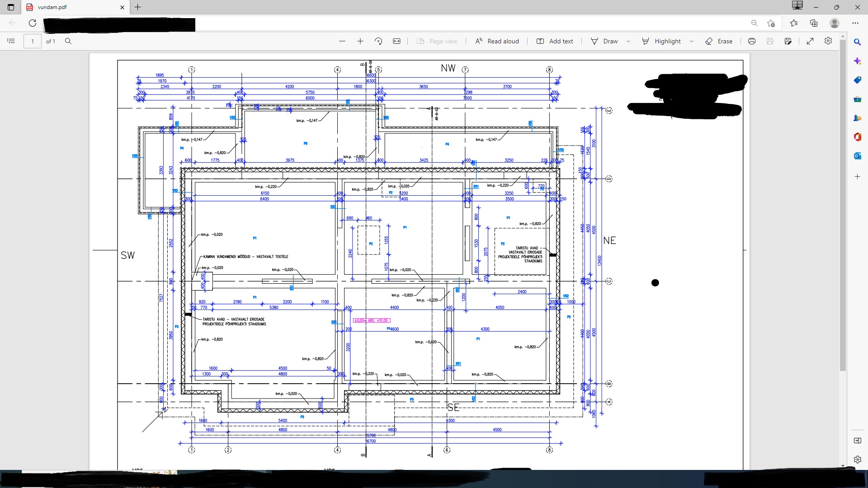Open the table of contents icon
Image resolution: width=868 pixels, height=488 pixels.
coord(11,41)
